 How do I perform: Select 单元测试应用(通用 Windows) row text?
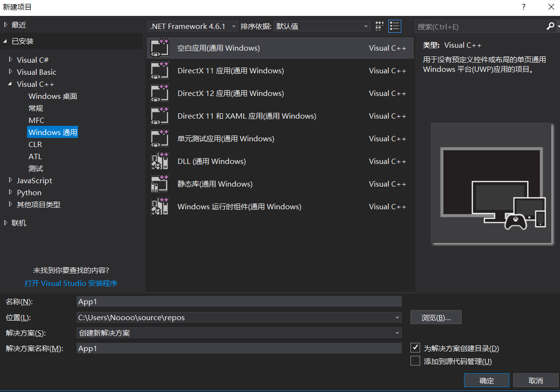pos(226,138)
